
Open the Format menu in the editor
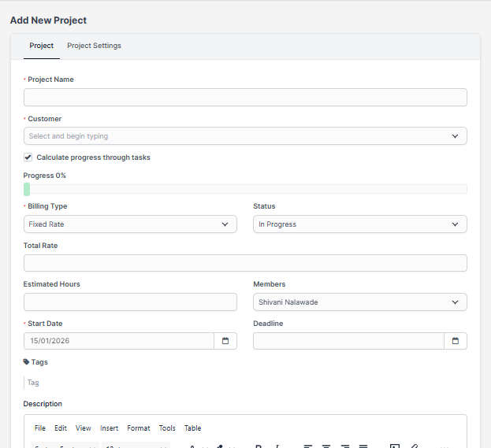[139, 428]
